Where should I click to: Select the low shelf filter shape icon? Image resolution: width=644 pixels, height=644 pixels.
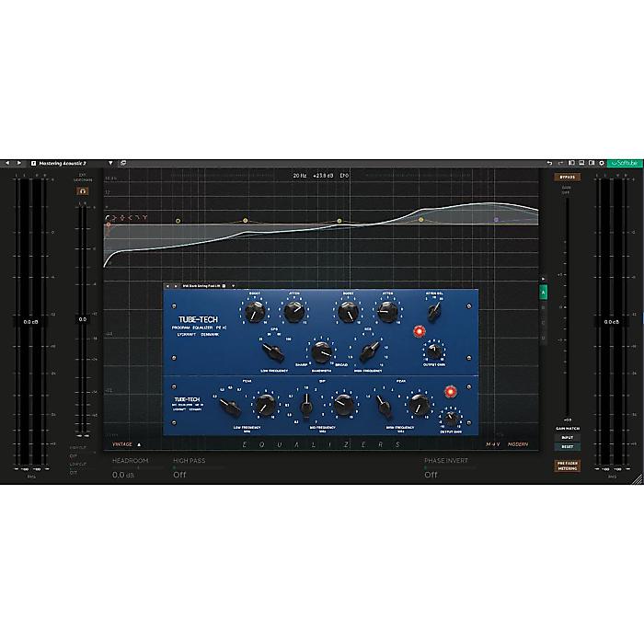(115, 218)
